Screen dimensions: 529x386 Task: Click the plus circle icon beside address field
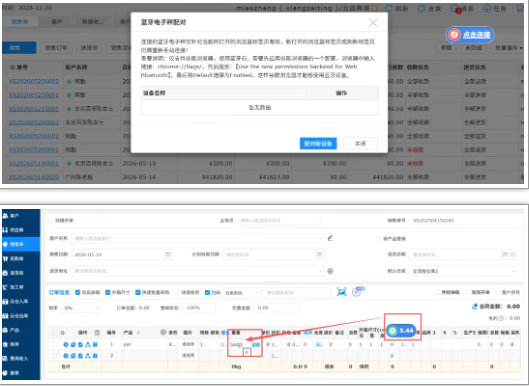(331, 271)
